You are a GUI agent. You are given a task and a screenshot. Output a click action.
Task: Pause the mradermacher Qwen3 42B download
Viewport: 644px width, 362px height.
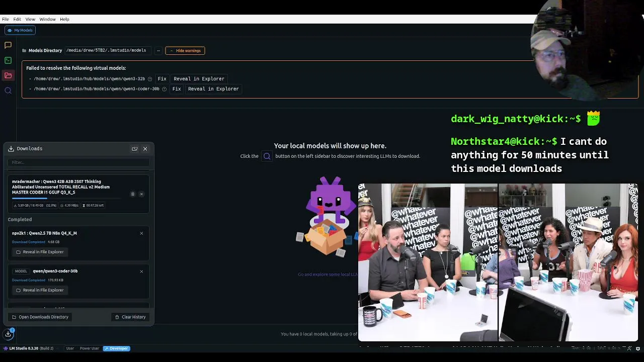(133, 194)
